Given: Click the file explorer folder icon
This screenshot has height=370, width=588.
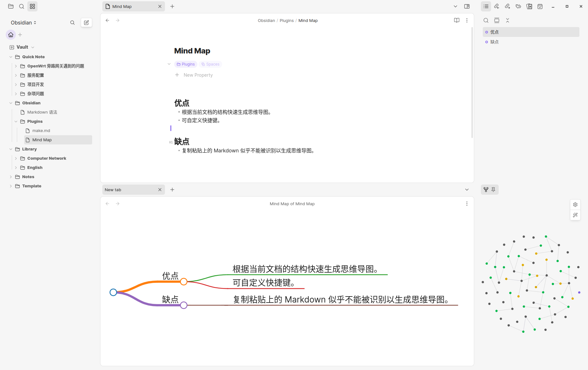Looking at the screenshot, I should [x=11, y=6].
